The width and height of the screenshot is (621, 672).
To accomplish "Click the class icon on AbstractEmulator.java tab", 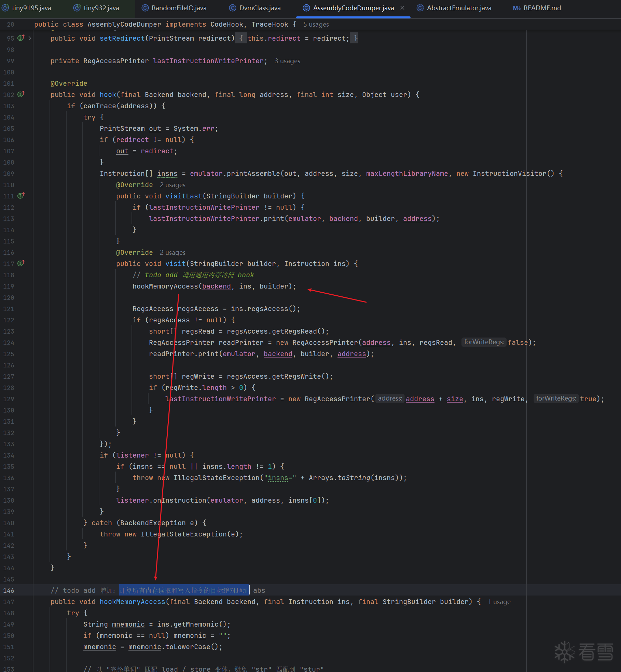I will click(x=420, y=8).
